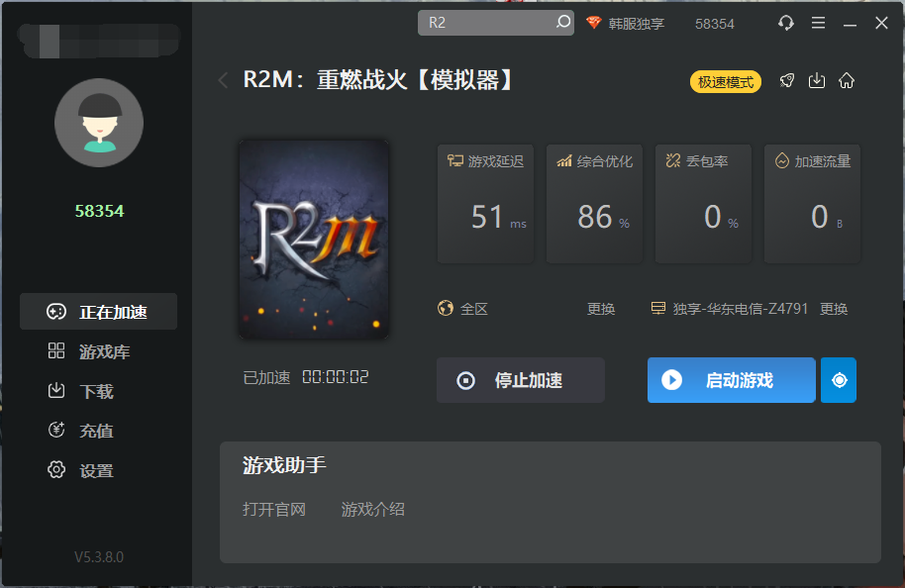Click the R2M game cover image
Screen dimensions: 905x588
tap(314, 240)
